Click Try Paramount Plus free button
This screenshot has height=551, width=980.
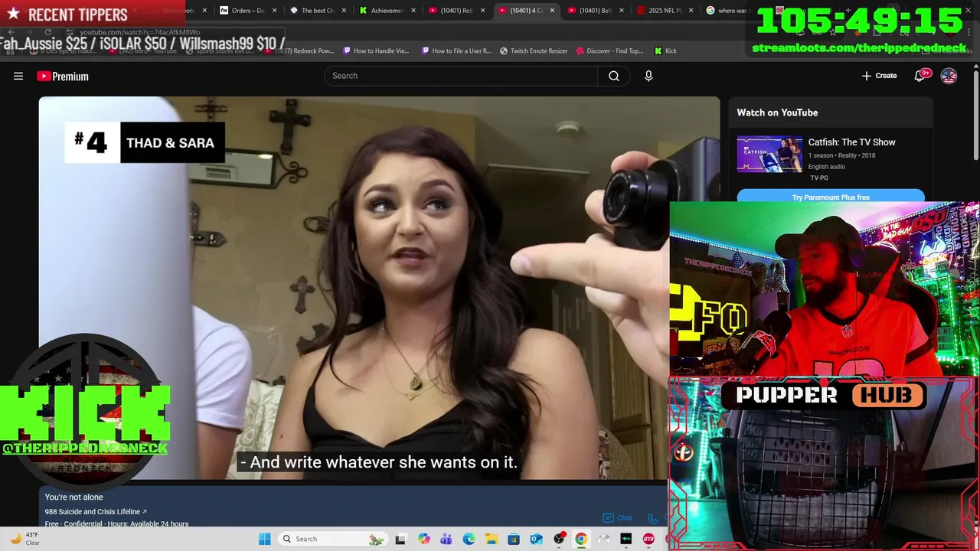[831, 197]
